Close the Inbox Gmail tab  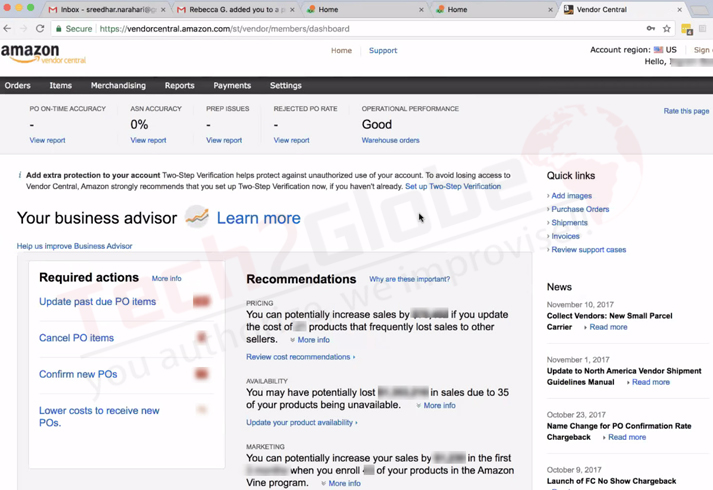(x=163, y=9)
